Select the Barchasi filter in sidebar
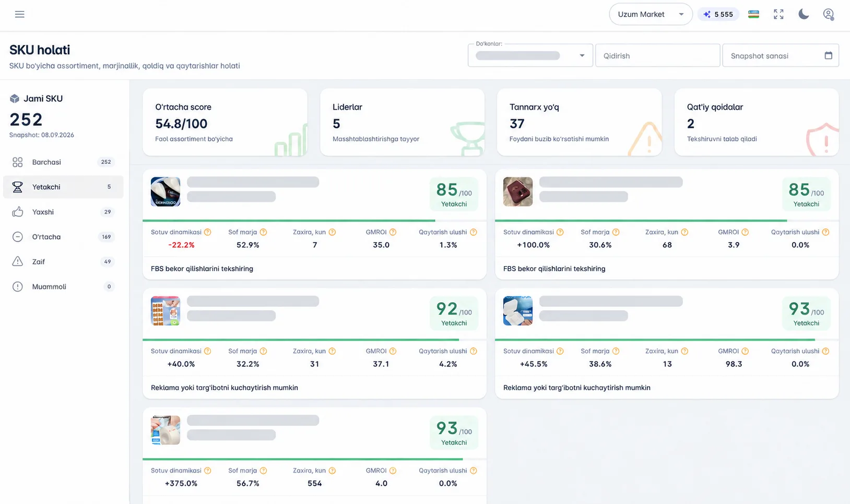Screen dimensions: 850x504 click(63, 162)
